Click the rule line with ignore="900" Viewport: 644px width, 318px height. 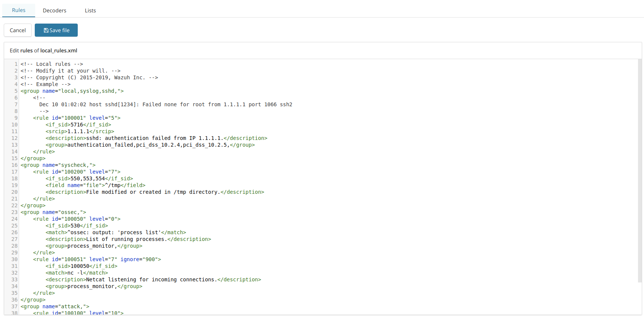97,259
